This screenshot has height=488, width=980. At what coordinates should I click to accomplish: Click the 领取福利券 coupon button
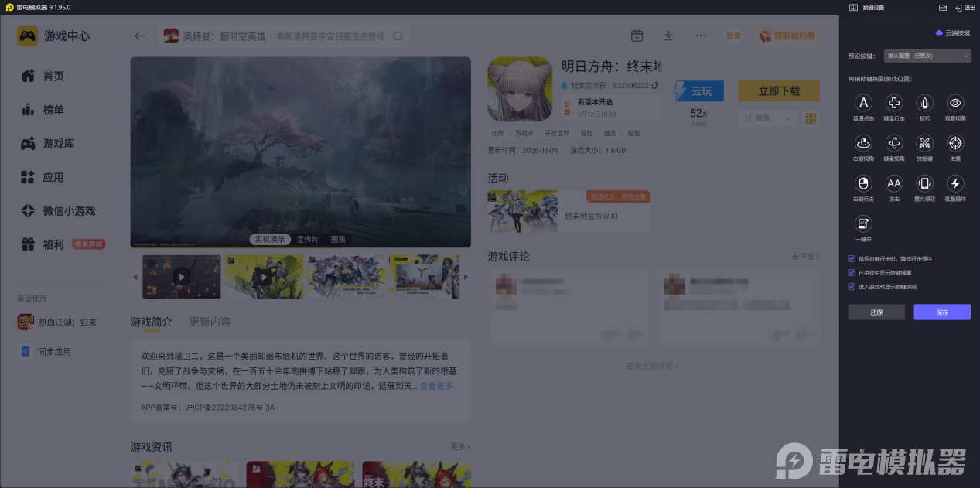tap(787, 36)
